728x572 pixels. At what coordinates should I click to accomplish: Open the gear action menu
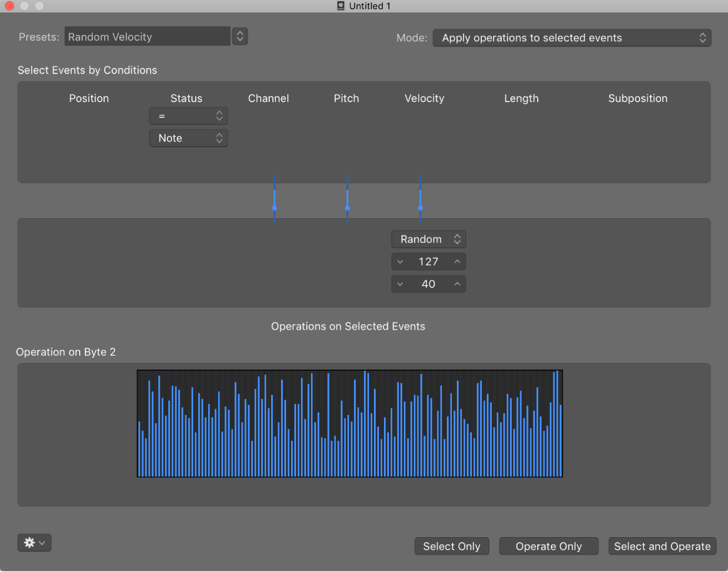(x=34, y=542)
